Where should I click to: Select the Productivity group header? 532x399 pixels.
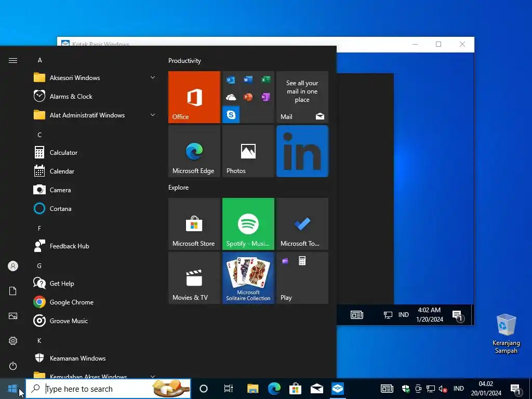(x=184, y=61)
